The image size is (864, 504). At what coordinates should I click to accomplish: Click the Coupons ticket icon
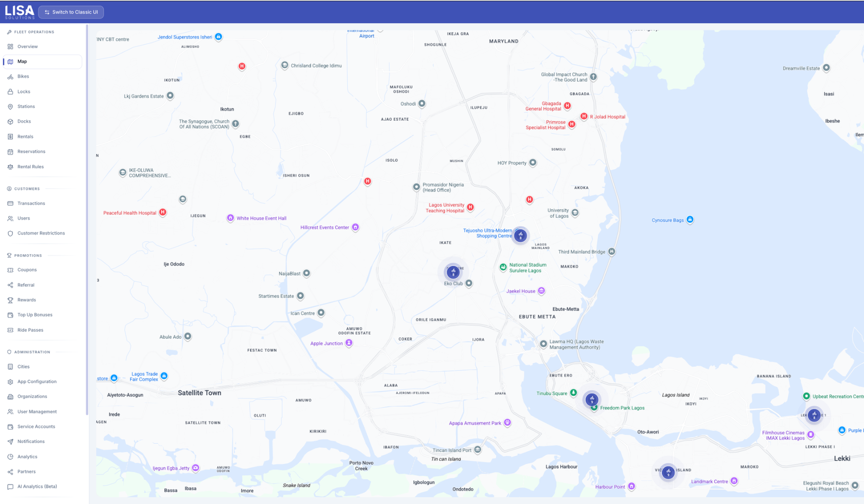coord(10,270)
